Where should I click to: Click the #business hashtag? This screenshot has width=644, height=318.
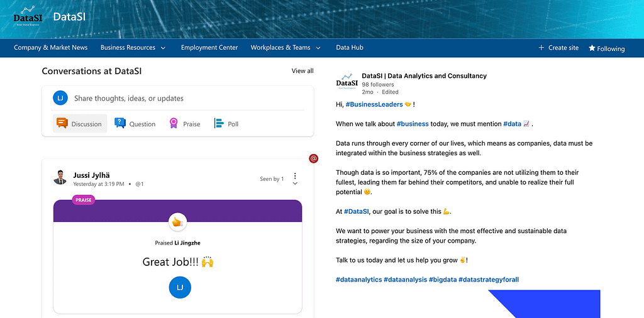(413, 124)
